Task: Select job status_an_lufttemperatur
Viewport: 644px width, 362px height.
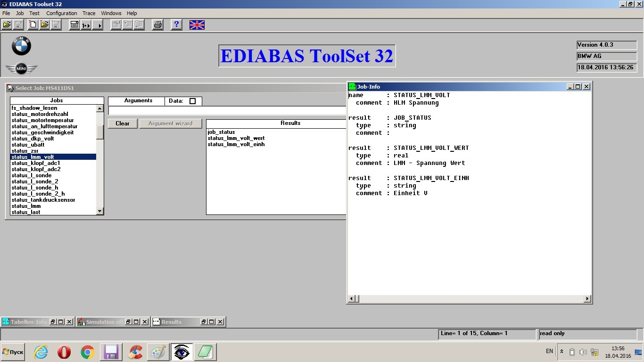Action: pos(44,126)
